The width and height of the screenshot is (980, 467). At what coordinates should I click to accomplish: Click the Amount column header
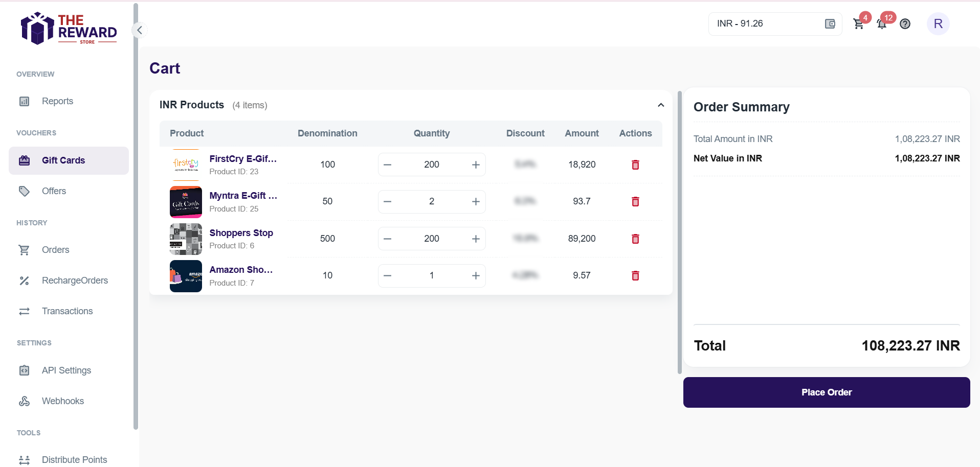[x=582, y=133]
